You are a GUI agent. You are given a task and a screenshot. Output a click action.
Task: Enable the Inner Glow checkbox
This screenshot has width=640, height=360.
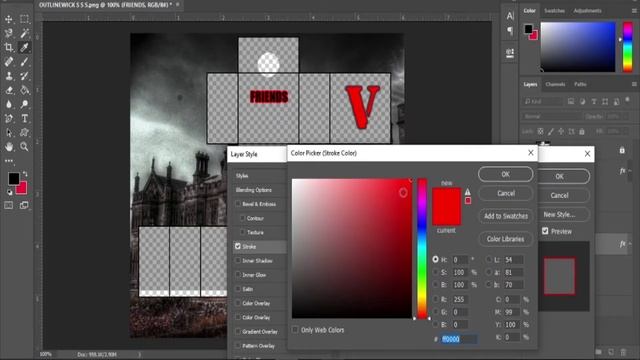[238, 275]
